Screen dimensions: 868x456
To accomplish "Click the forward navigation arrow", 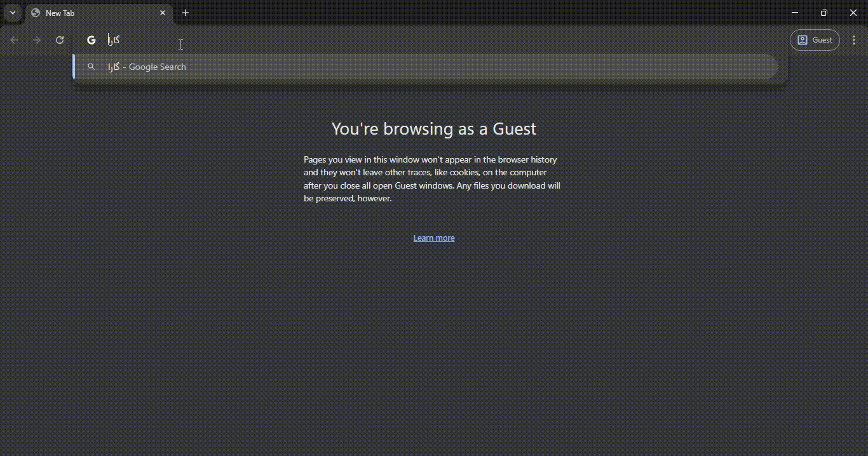I will pos(37,40).
